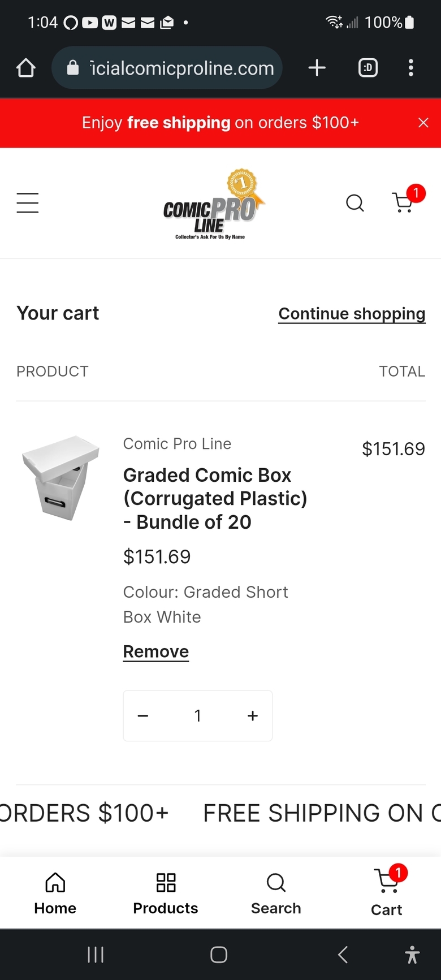Remove the Graded Comic Box from cart

pos(156,651)
